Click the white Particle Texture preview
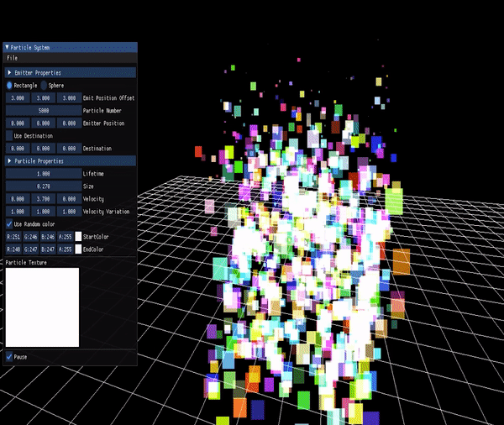The width and height of the screenshot is (504, 425). (x=42, y=307)
